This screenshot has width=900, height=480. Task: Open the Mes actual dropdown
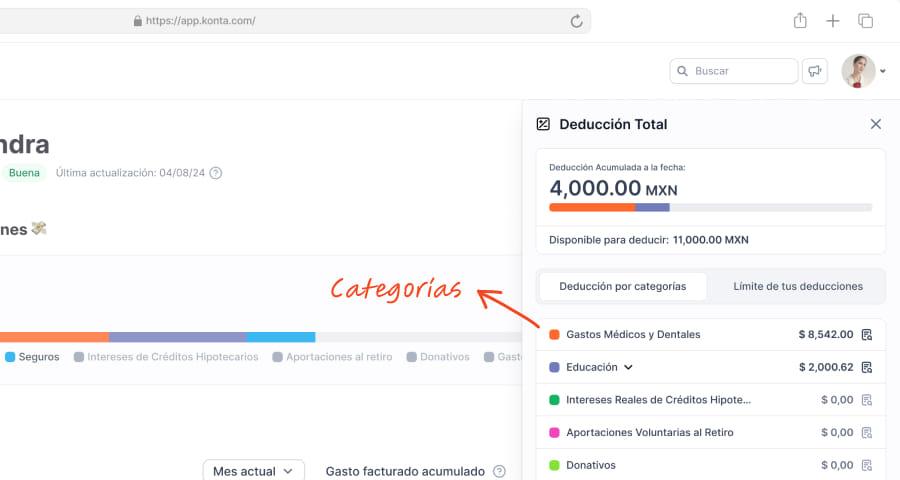(253, 471)
